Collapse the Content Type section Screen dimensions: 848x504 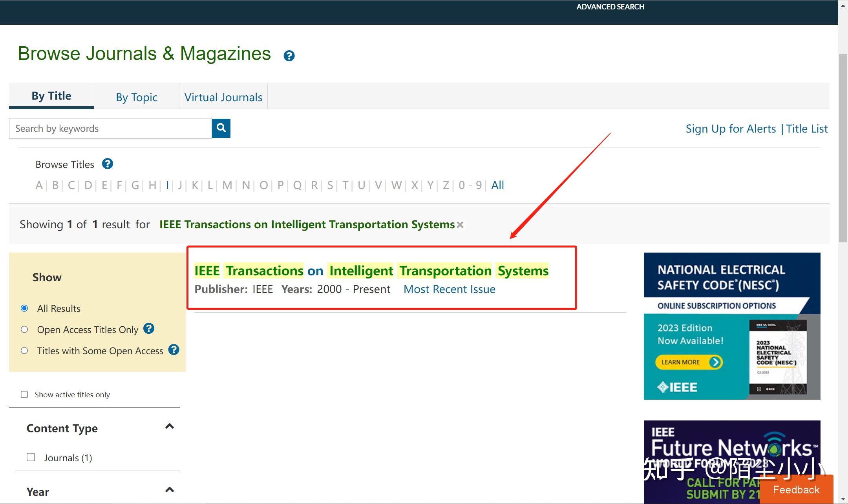pyautogui.click(x=170, y=426)
